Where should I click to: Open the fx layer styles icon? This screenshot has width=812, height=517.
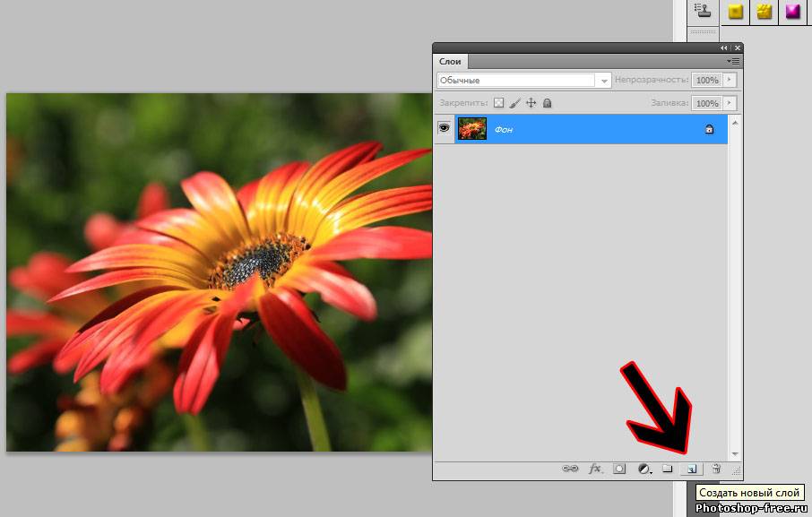click(x=595, y=469)
